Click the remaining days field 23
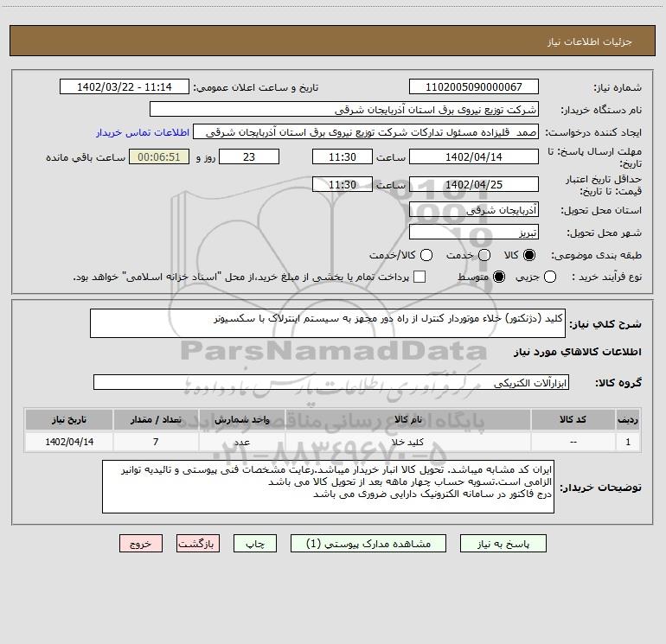 point(249,156)
